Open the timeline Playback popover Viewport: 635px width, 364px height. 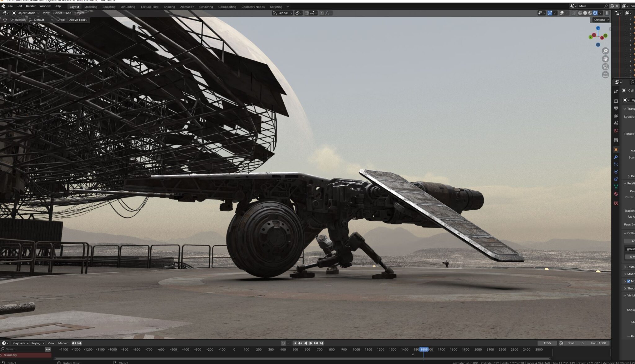[x=20, y=343]
